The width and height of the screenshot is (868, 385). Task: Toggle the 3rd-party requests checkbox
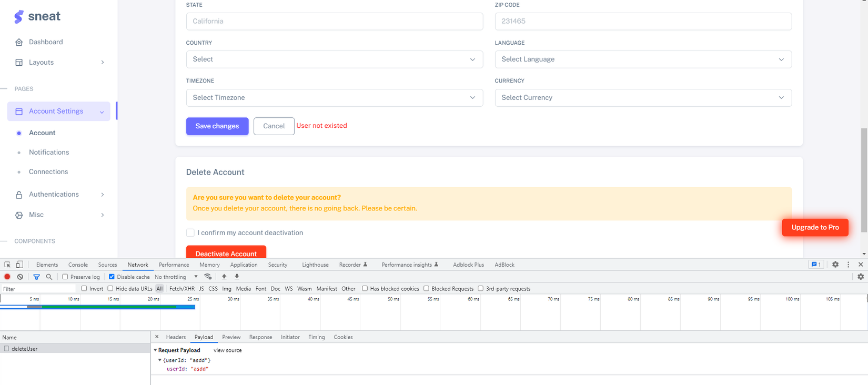tap(481, 289)
